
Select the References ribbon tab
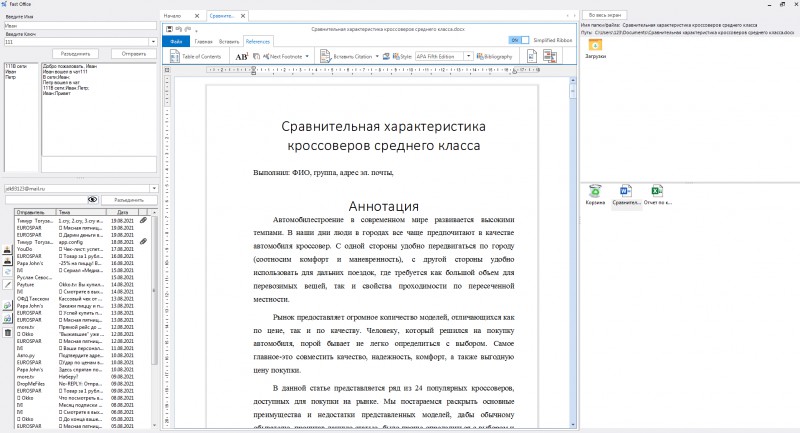tap(258, 41)
